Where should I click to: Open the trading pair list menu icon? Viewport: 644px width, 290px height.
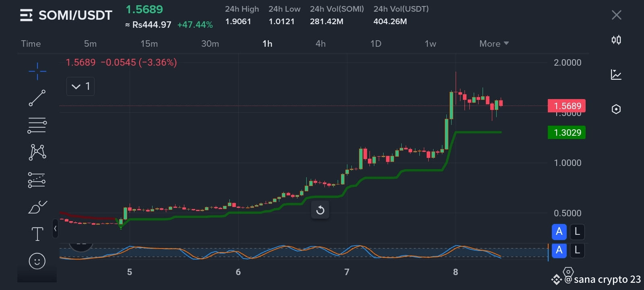26,15
